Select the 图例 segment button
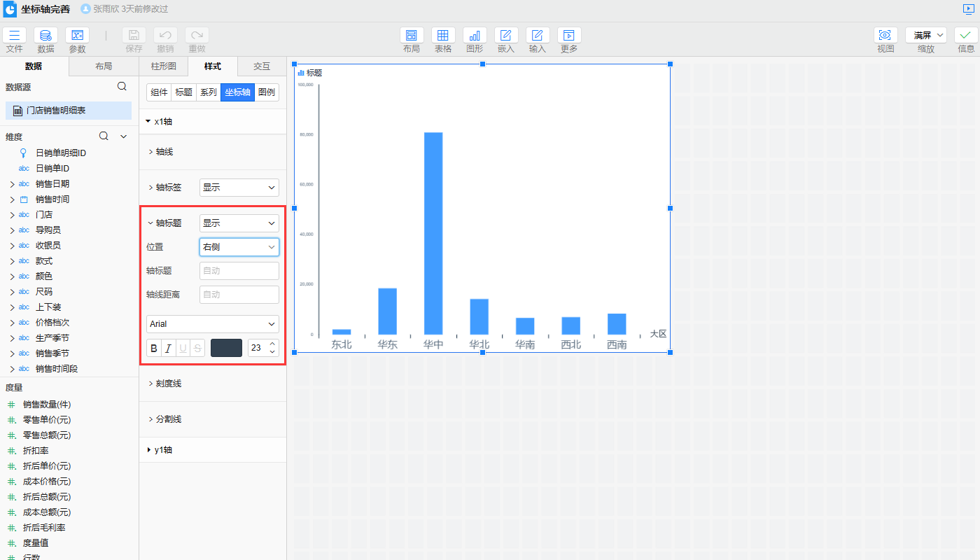980x560 pixels. (267, 92)
